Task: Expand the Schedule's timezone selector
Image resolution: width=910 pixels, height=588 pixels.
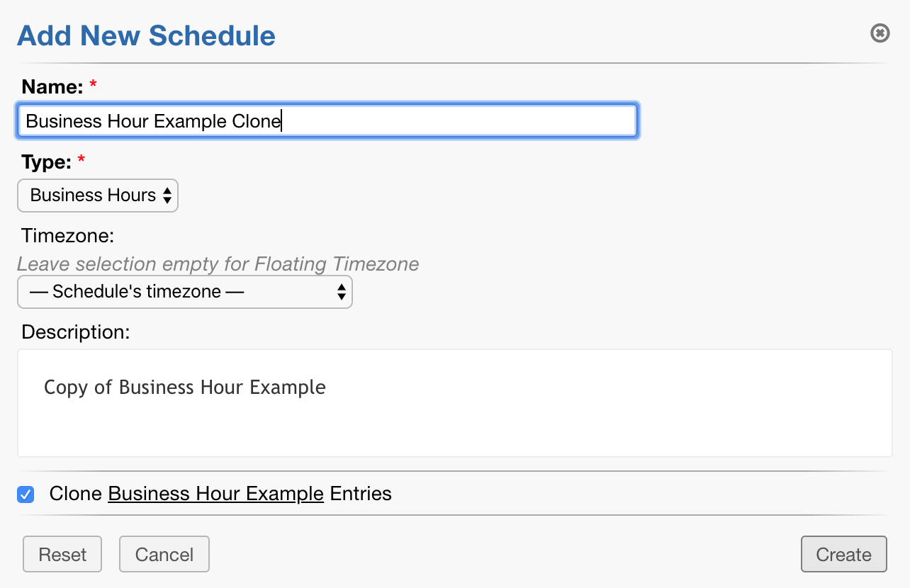Action: click(184, 292)
